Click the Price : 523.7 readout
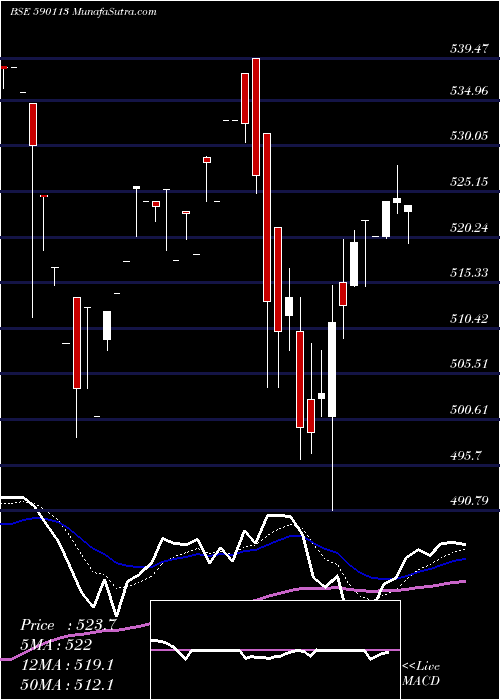 (68, 625)
